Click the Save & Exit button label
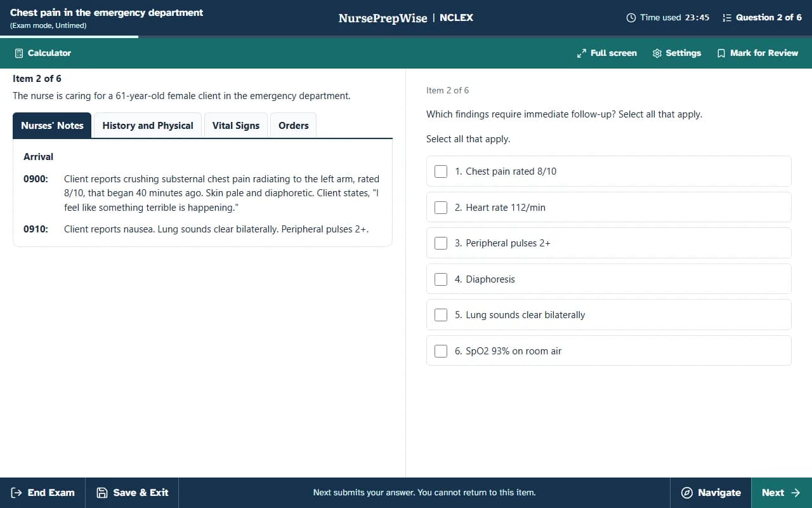 [x=141, y=493]
